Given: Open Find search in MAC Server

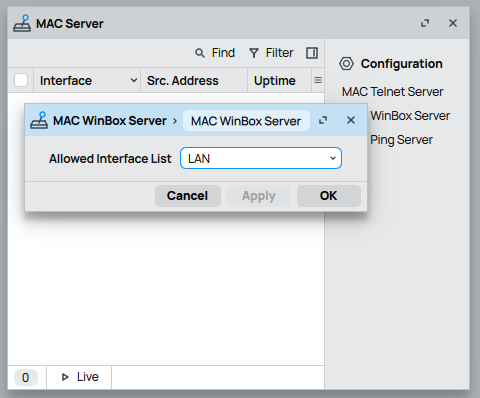Looking at the screenshot, I should point(215,53).
